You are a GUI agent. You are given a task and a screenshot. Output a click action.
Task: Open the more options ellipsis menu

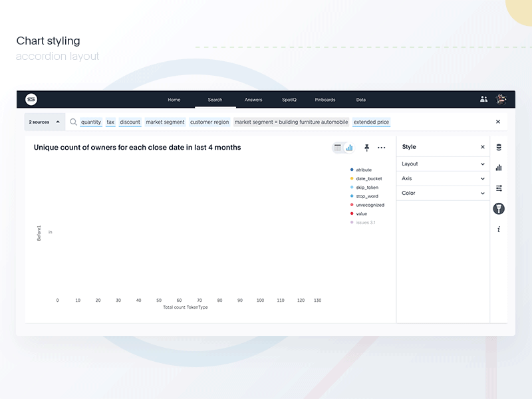click(381, 148)
